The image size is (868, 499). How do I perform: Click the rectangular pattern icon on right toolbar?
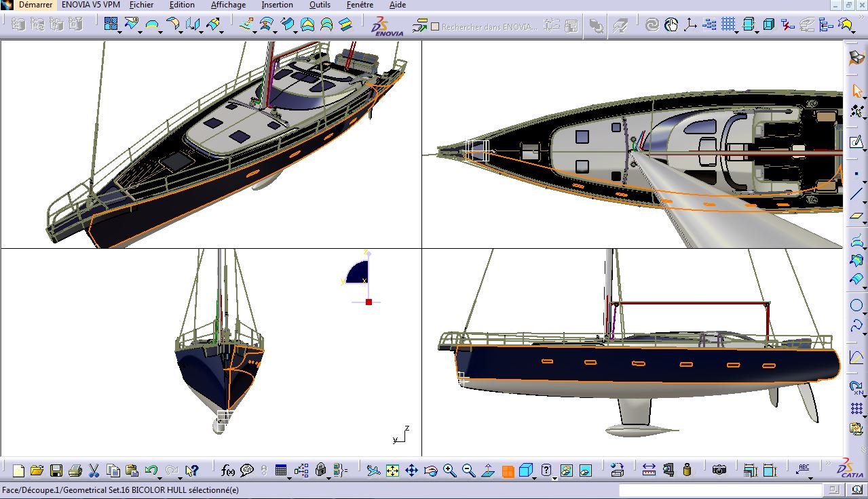856,409
